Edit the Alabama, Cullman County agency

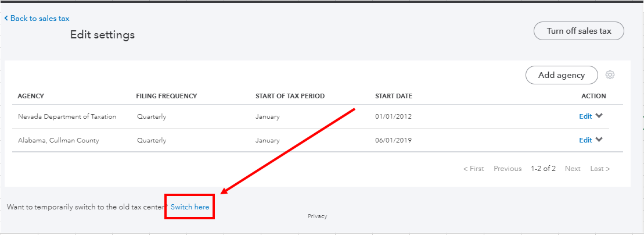(x=585, y=140)
